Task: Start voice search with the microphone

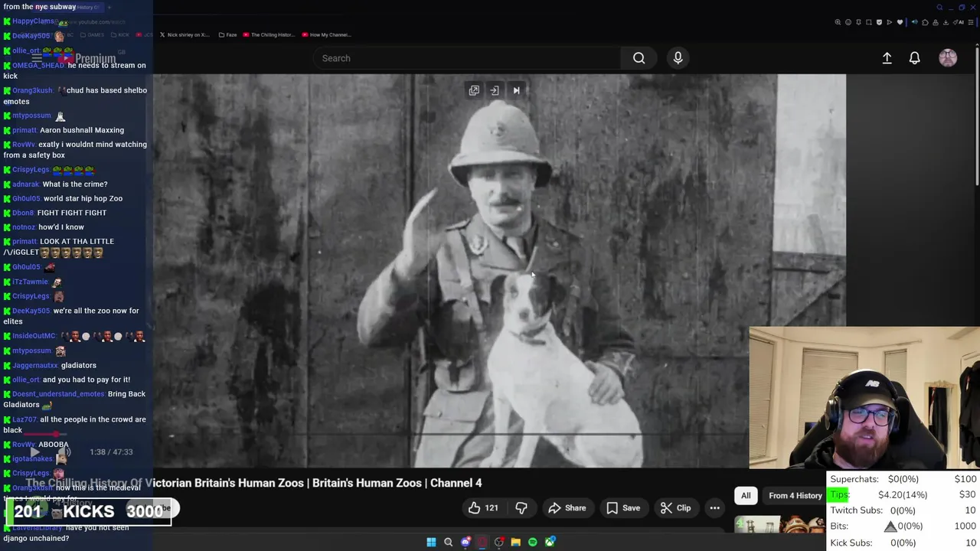Action: click(x=678, y=58)
